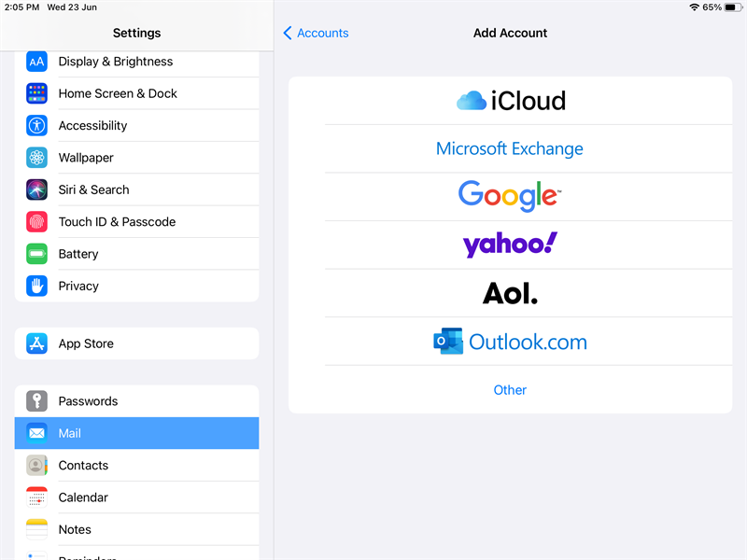Choose iCloud account type
Viewport: 747px width, 560px height.
[510, 101]
